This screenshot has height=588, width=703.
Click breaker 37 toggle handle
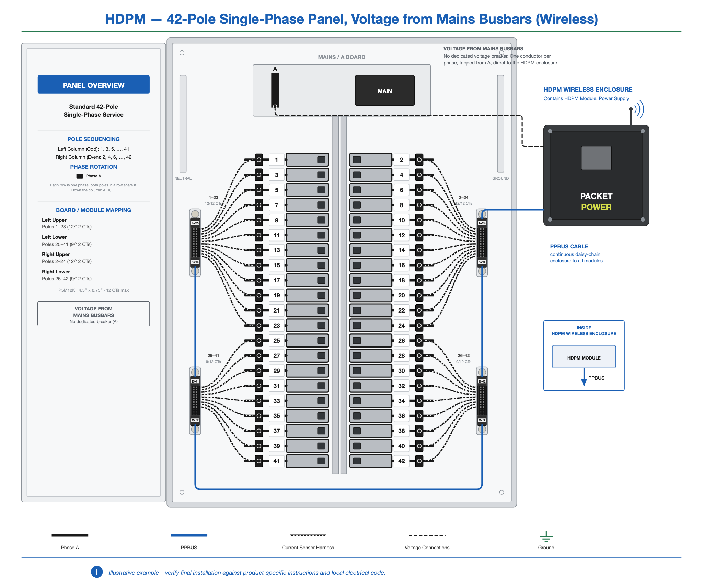[321, 431]
